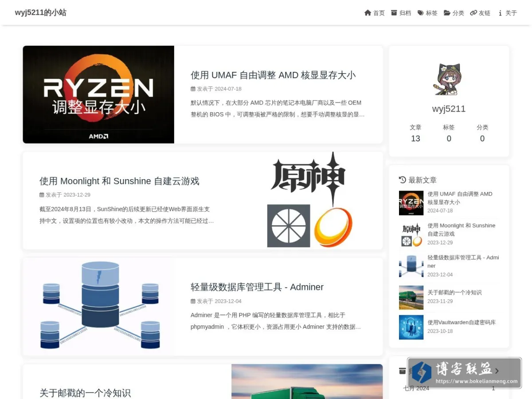Open sidebar link 使用 Moonlight 和 Sunshine 自建云游戏

tap(462, 230)
